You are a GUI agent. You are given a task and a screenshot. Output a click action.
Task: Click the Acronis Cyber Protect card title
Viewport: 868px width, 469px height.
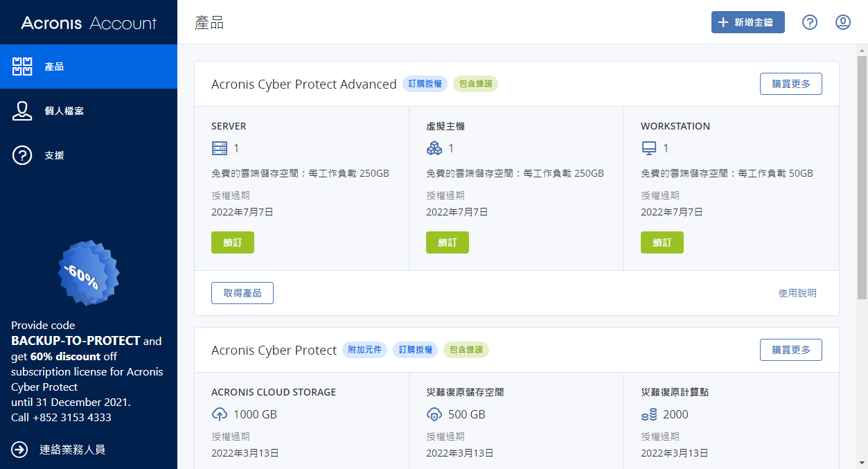[x=274, y=350]
